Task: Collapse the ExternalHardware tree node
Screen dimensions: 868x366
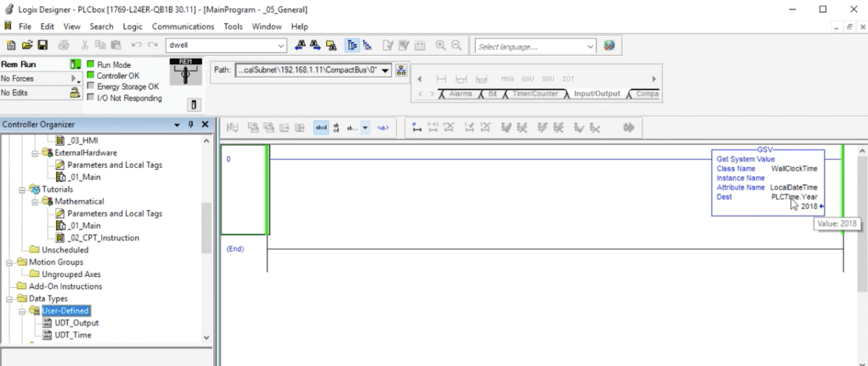Action: (x=35, y=153)
